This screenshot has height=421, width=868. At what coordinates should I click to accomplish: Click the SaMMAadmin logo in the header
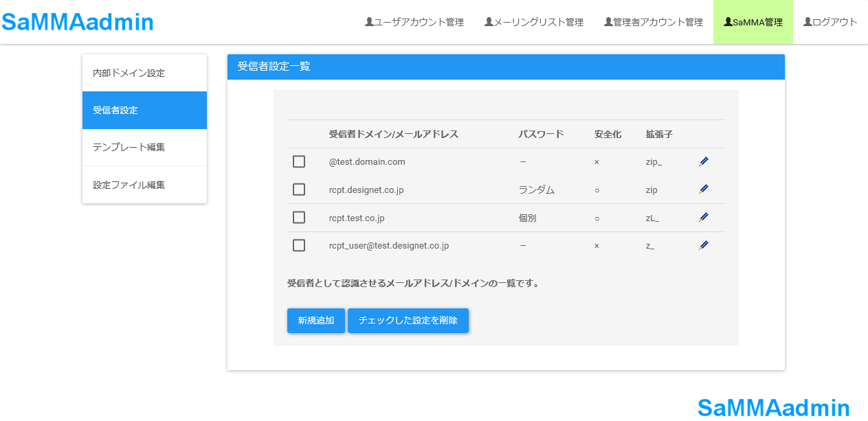pos(78,22)
